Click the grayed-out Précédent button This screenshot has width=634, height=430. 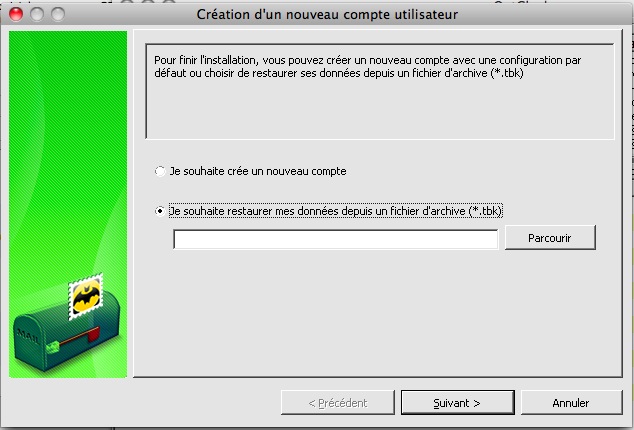point(338,402)
